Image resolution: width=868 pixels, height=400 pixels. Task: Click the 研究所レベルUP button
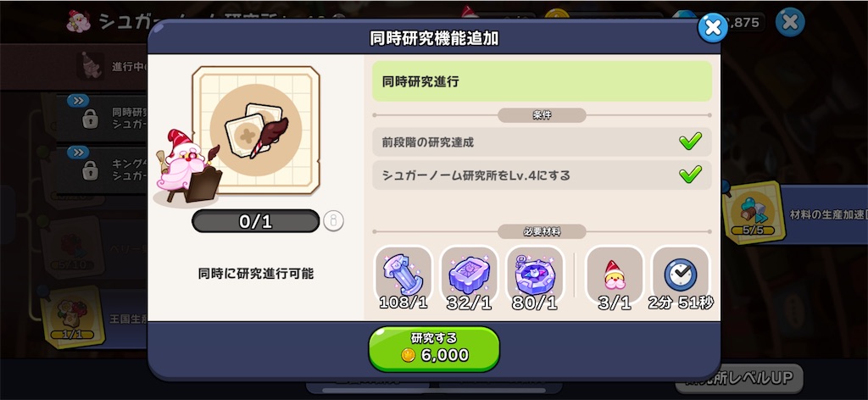pos(739,378)
